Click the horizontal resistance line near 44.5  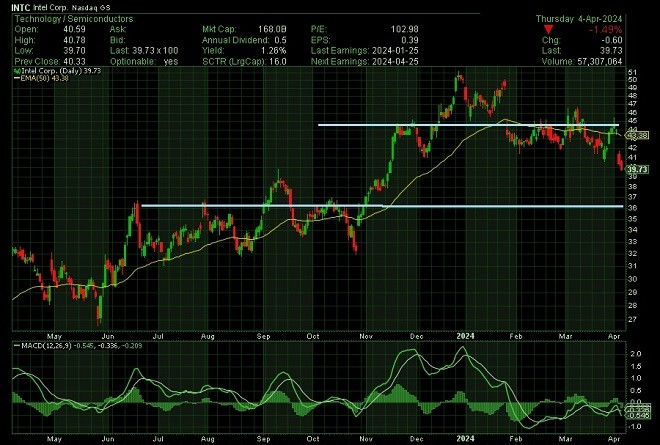click(468, 125)
